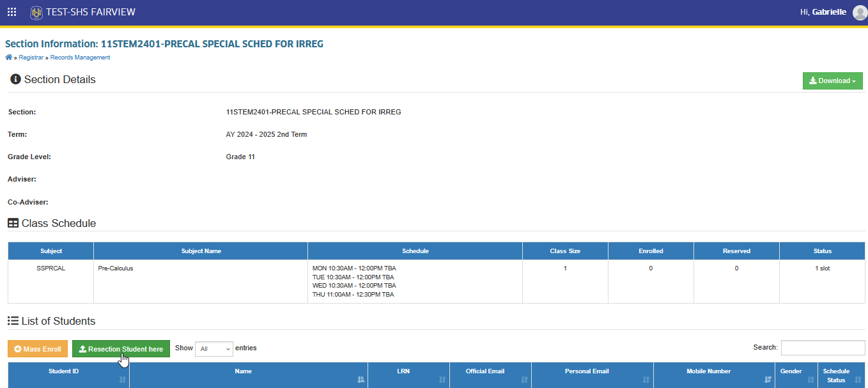Click the Mass Enroll button
The image size is (868, 388).
click(38, 349)
